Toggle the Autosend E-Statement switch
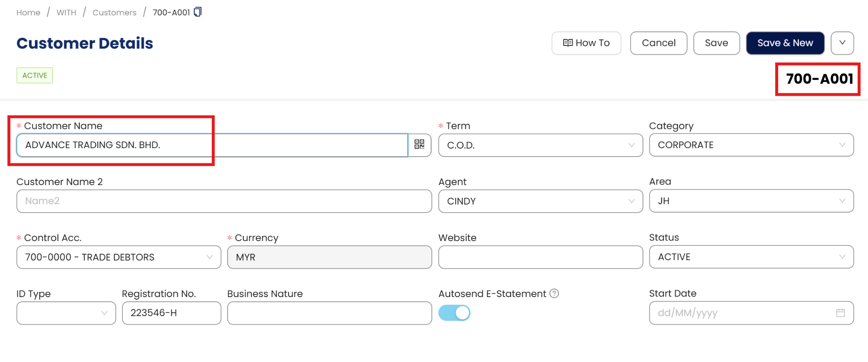Viewport: 868px width, 362px height. point(454,313)
